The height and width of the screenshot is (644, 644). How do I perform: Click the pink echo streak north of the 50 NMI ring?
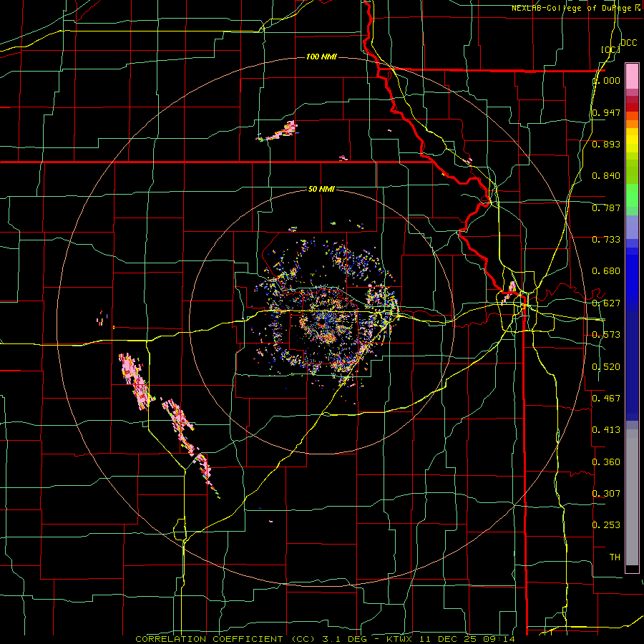click(x=278, y=132)
